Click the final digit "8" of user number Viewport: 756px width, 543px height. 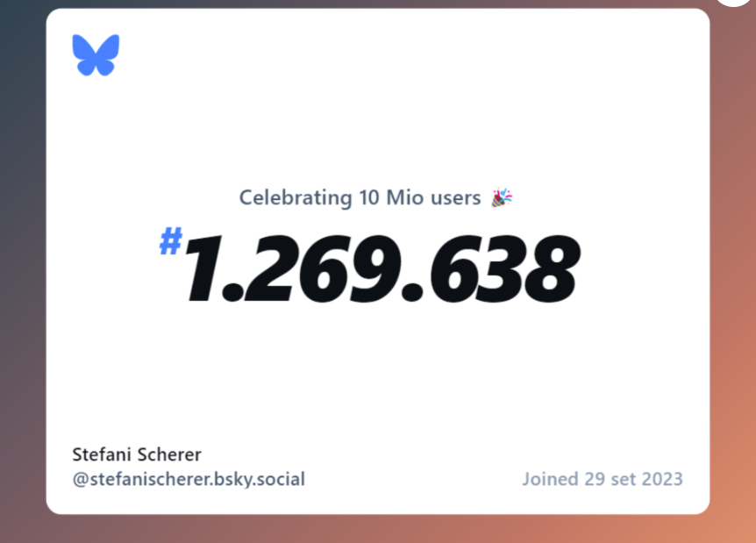(547, 269)
